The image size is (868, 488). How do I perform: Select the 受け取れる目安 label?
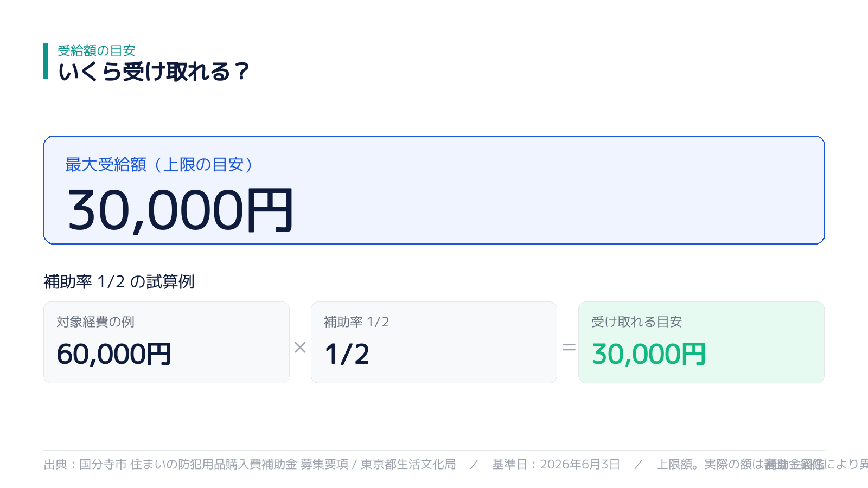tap(637, 322)
